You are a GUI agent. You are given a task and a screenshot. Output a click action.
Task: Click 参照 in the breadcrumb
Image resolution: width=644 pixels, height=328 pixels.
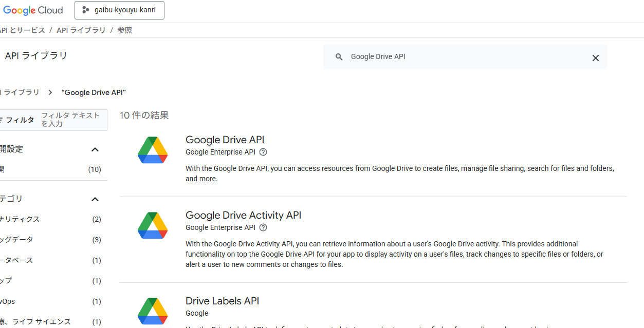click(124, 30)
